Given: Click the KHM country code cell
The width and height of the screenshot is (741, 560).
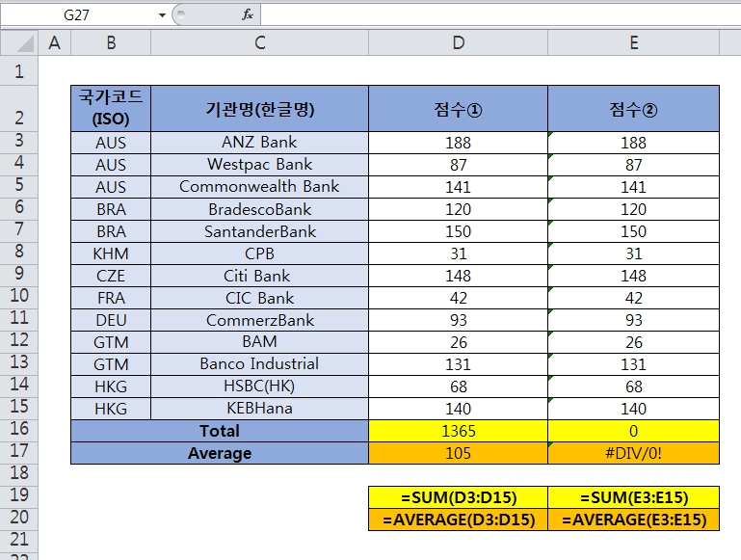Looking at the screenshot, I should (111, 253).
